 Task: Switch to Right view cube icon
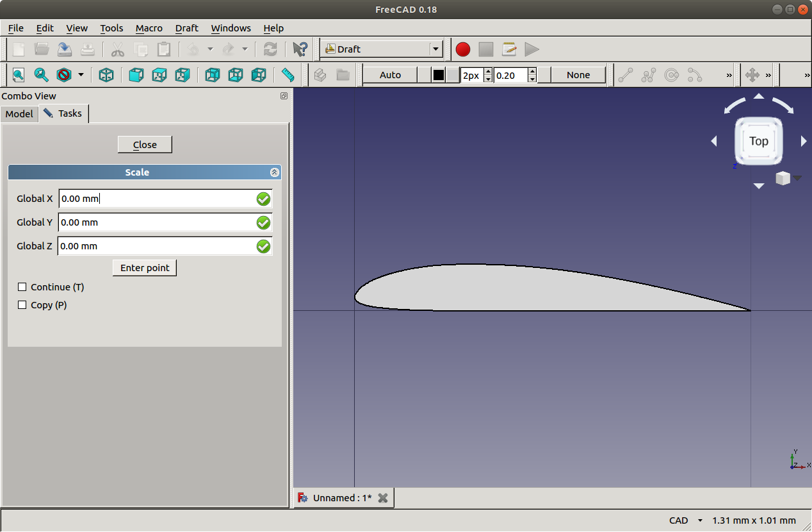pyautogui.click(x=183, y=75)
